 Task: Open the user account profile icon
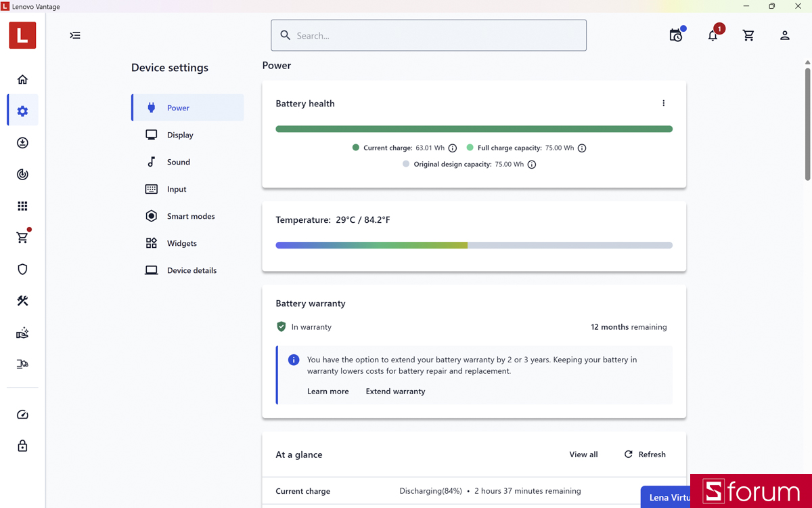coord(785,35)
